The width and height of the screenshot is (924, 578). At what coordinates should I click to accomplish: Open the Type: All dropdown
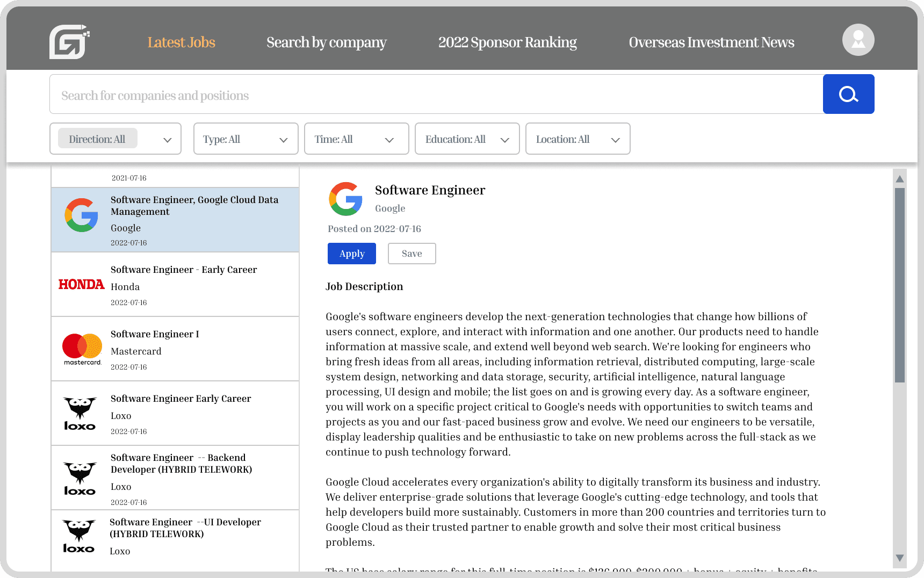[246, 139]
